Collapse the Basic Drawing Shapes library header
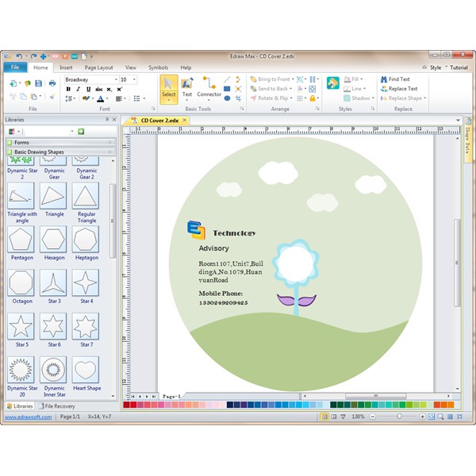 (x=60, y=152)
